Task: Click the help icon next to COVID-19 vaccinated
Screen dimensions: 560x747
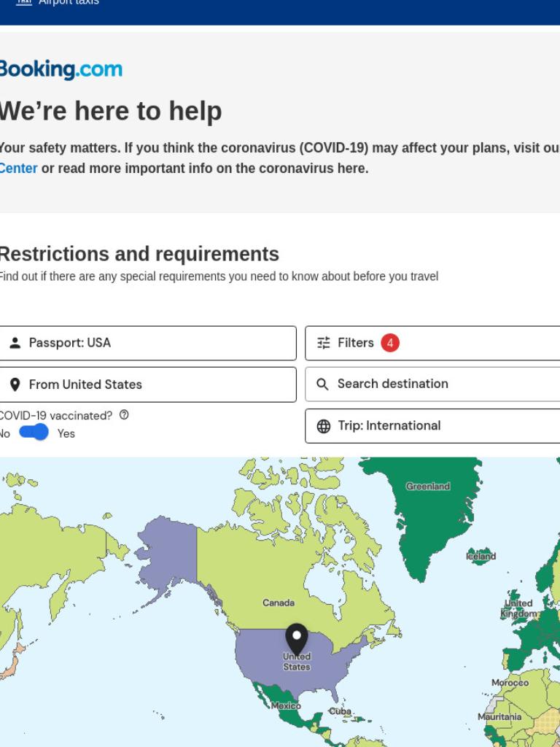Action: (x=124, y=415)
